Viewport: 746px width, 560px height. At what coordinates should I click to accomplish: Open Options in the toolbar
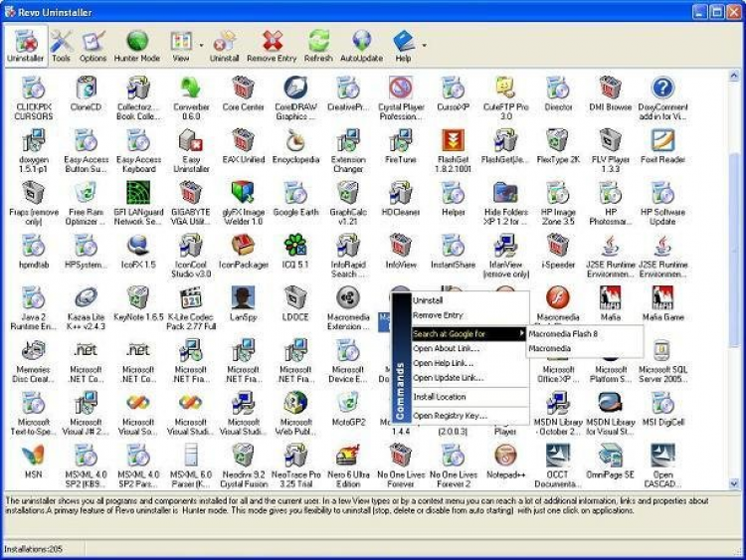pyautogui.click(x=93, y=46)
